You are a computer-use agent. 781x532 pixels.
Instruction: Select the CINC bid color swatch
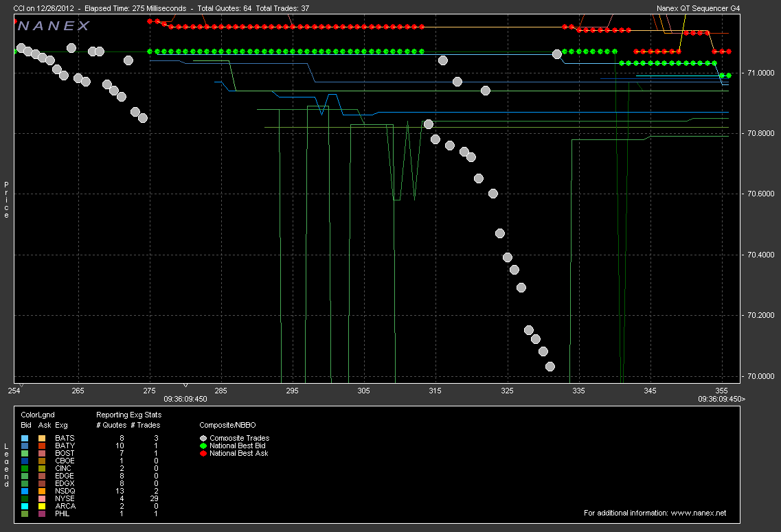25,468
